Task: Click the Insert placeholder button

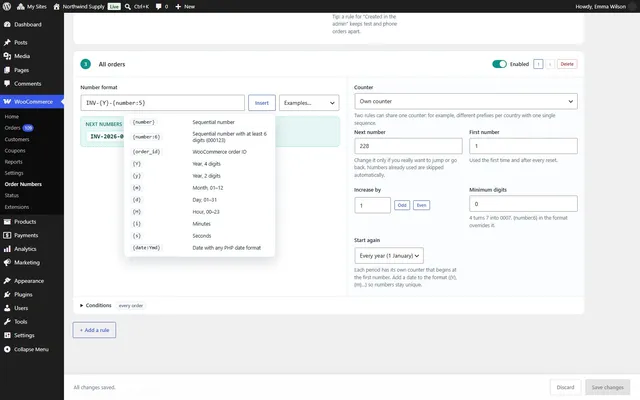Action: click(x=262, y=103)
